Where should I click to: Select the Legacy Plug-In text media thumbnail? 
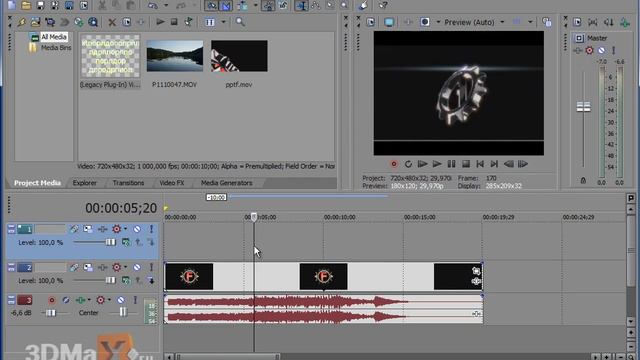110,56
